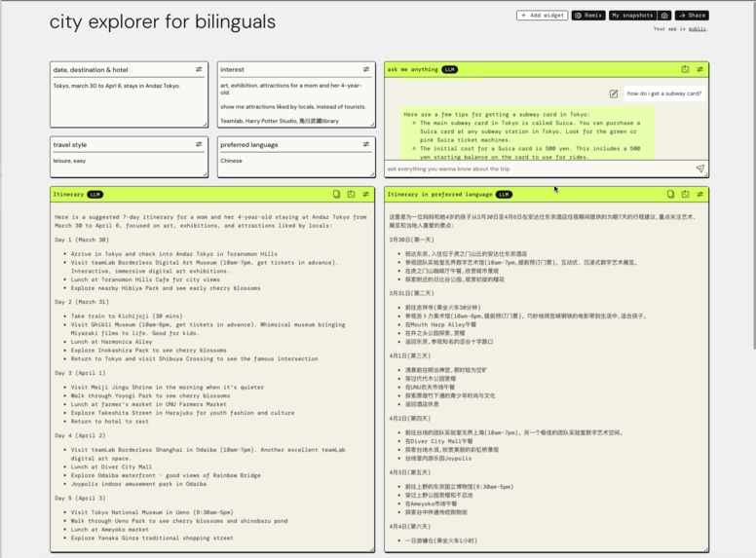Click 'Return to hotel to rest' line
The image size is (756, 558).
(109, 421)
